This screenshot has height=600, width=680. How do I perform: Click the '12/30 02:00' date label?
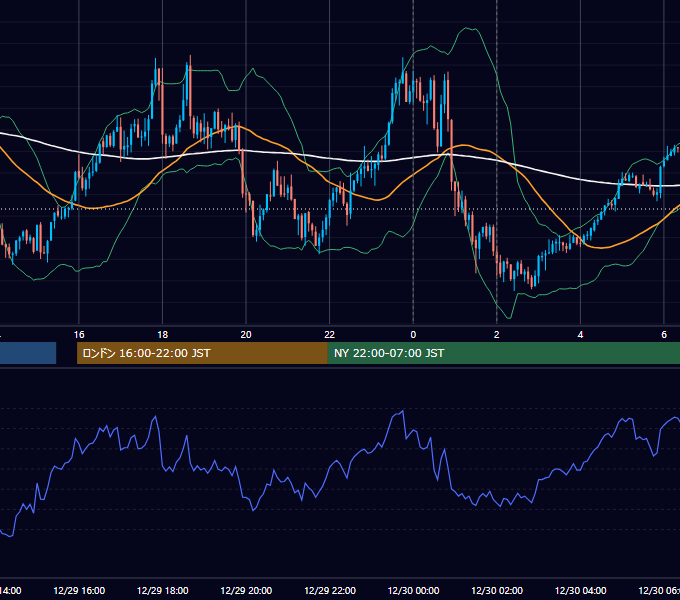click(x=497, y=591)
